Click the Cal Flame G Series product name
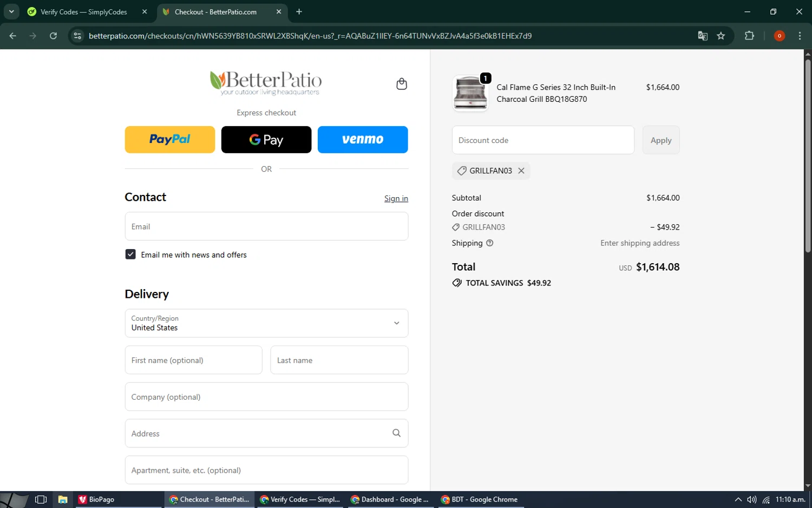This screenshot has width=812, height=508. [x=556, y=93]
